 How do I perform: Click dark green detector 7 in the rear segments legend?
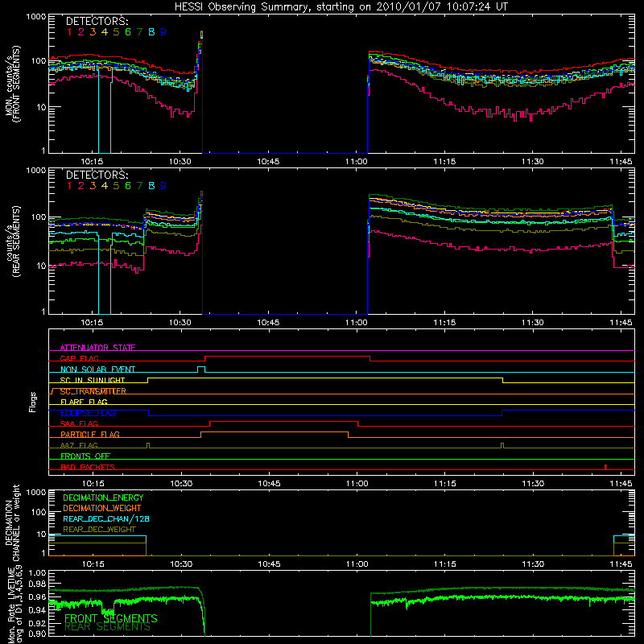point(139,186)
